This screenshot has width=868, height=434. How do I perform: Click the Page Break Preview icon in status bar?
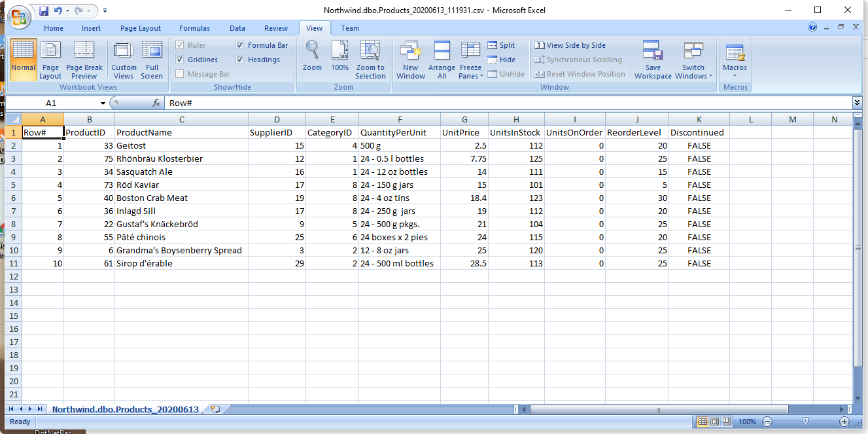[x=726, y=422]
